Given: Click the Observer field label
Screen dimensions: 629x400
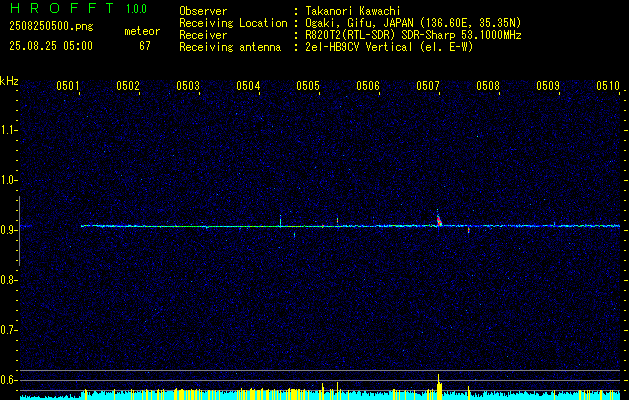Looking at the screenshot, I should 203,11.
